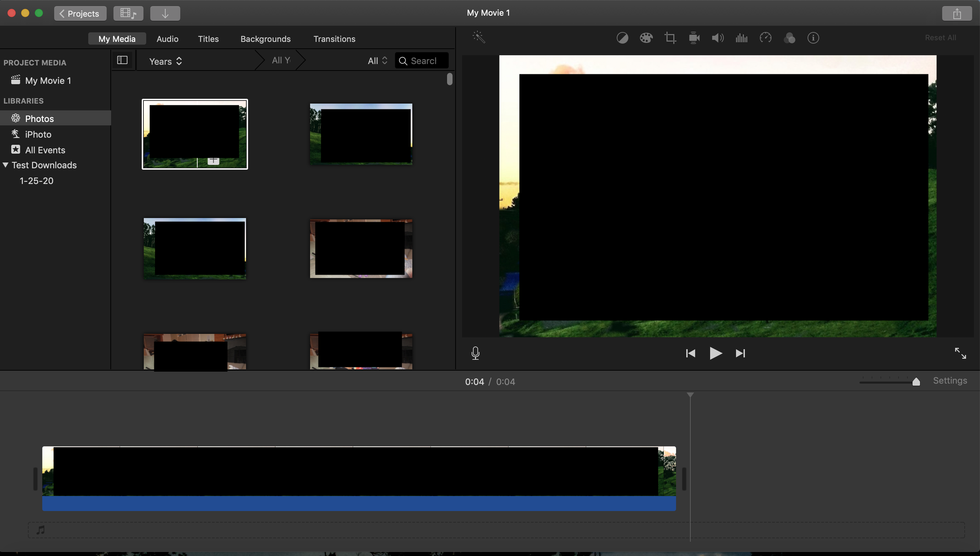The height and width of the screenshot is (556, 980).
Task: Go back to Projects
Action: pos(80,13)
